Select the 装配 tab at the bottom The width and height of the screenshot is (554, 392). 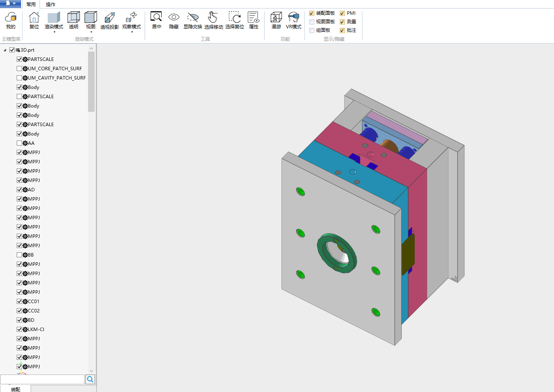[x=16, y=389]
